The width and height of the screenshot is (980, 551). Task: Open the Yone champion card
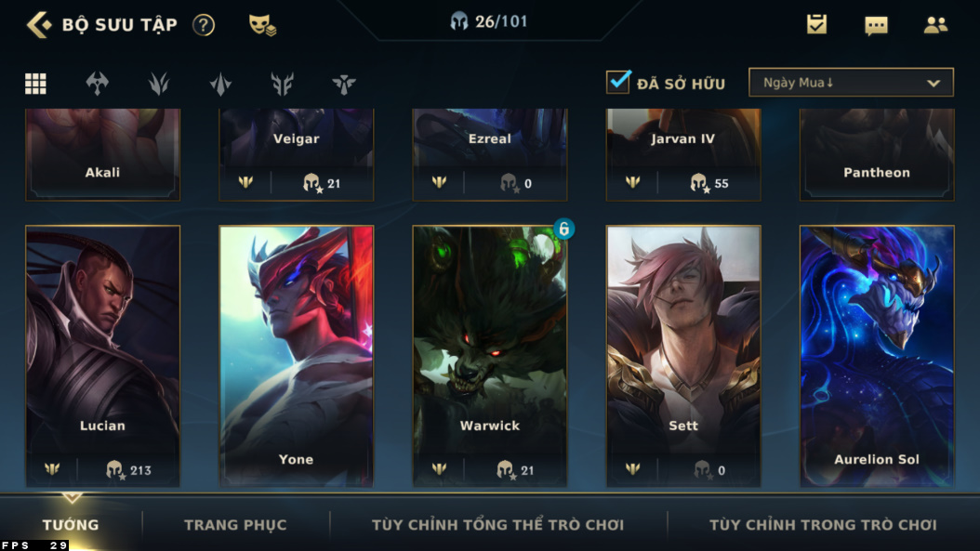tap(297, 356)
